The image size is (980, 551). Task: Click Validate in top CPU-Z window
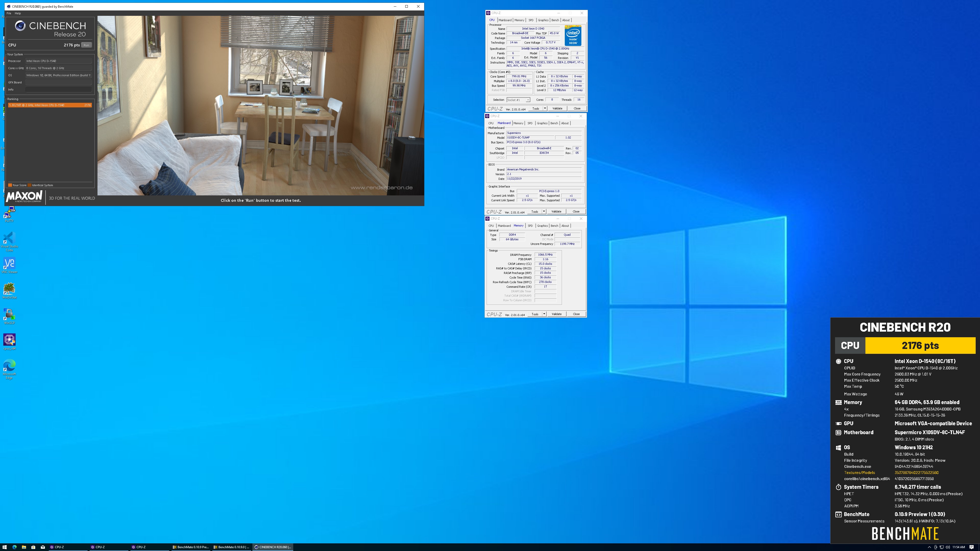[x=557, y=109]
